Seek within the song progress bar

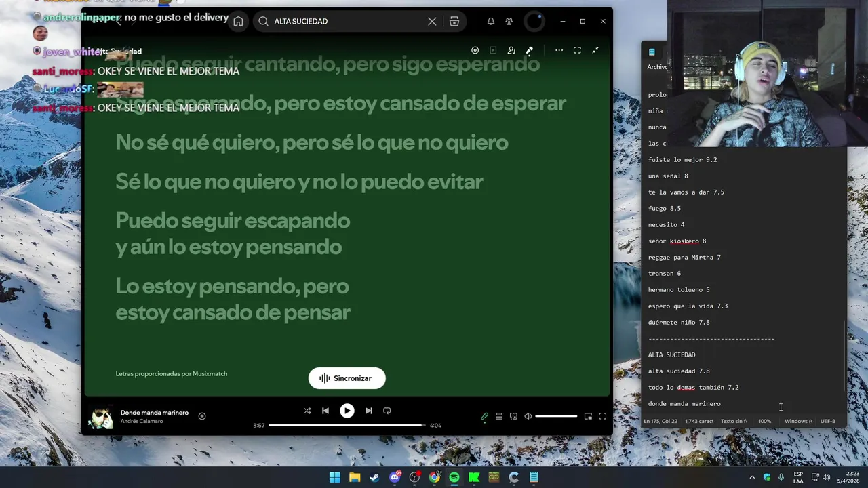[347, 426]
